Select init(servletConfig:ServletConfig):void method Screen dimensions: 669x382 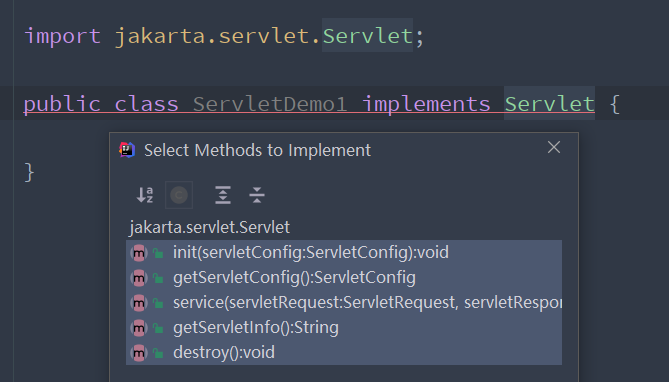(x=344, y=252)
